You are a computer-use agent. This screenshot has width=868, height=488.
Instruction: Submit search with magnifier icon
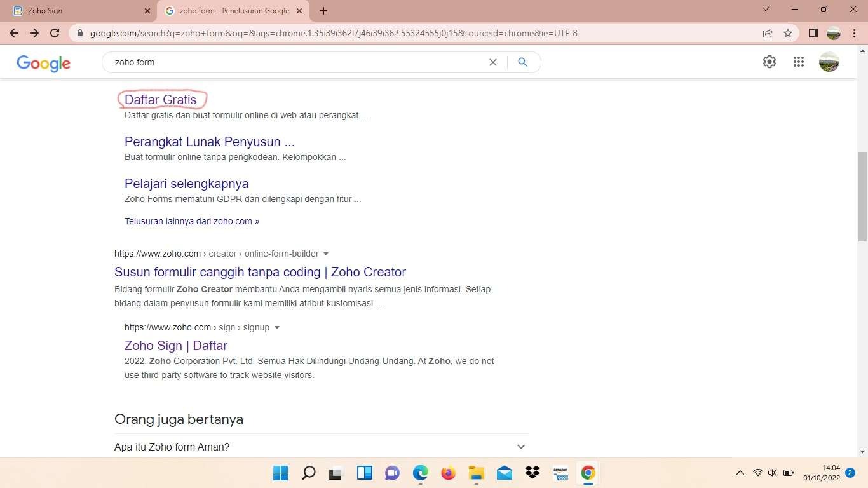pos(522,62)
